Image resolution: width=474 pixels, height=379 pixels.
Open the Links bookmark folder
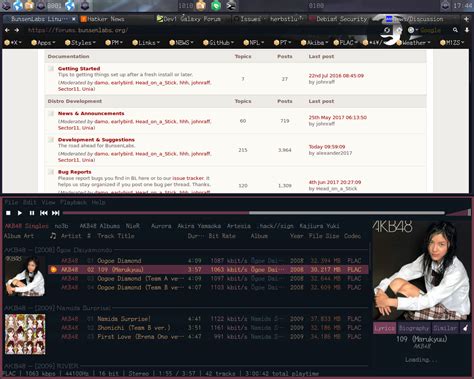146,43
